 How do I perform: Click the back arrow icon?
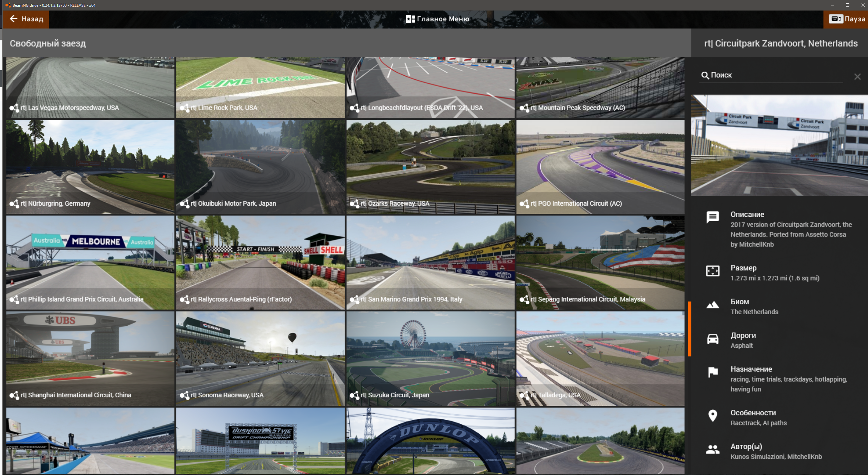13,19
